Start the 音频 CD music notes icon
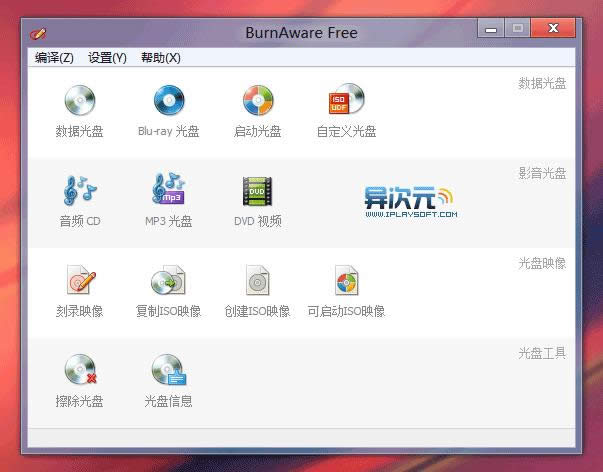The image size is (603, 472). [x=80, y=190]
